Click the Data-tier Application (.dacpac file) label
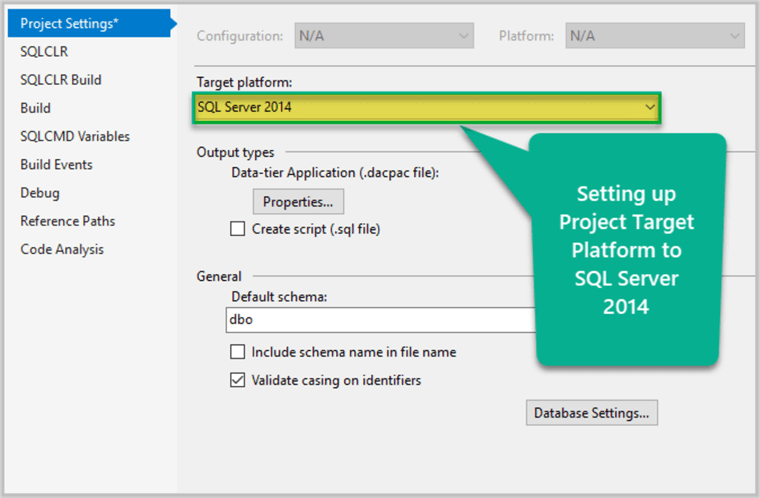Image resolution: width=760 pixels, height=498 pixels. coord(335,173)
